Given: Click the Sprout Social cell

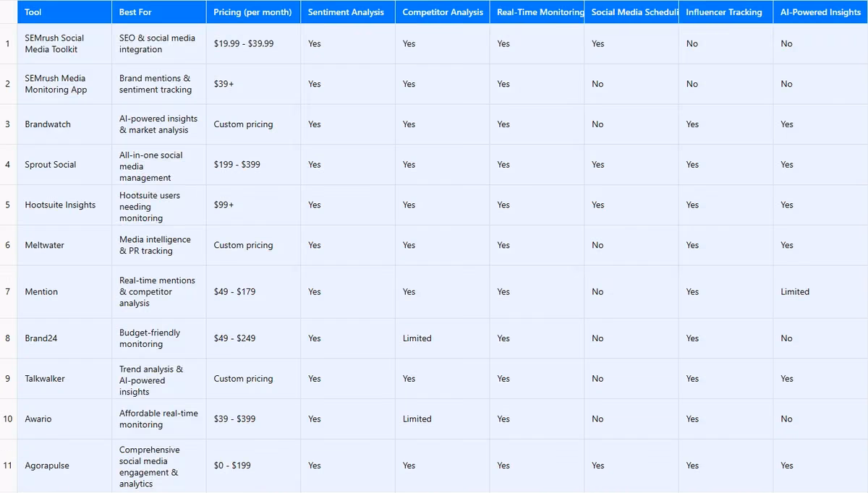Looking at the screenshot, I should tap(64, 165).
